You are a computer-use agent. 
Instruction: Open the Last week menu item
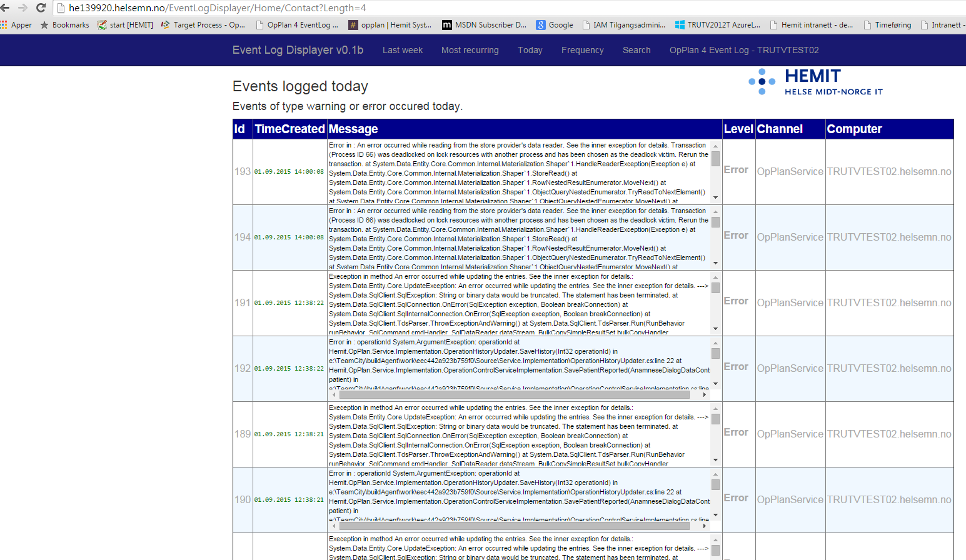403,50
